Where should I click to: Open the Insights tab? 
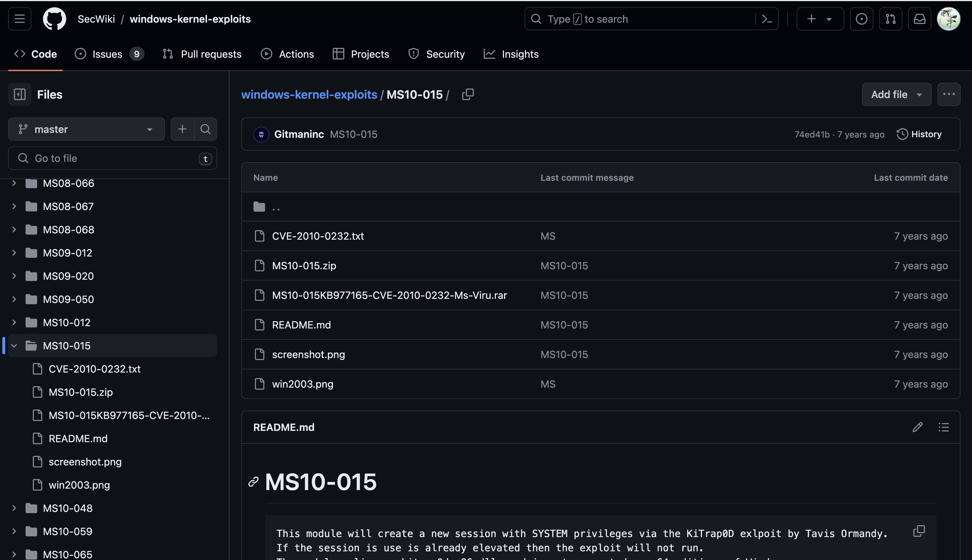click(x=511, y=54)
